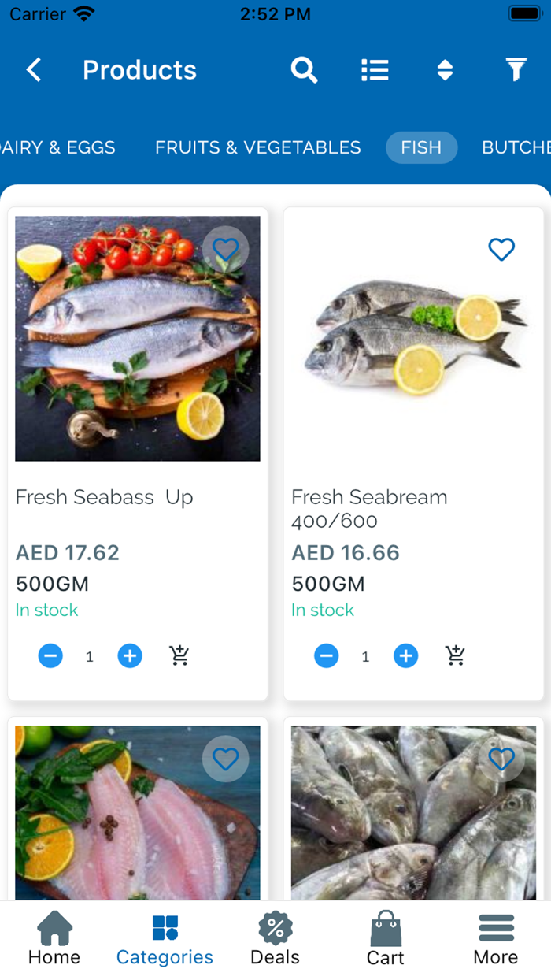Tap the sort icon in the top bar
Image resolution: width=551 pixels, height=980 pixels.
tap(445, 69)
